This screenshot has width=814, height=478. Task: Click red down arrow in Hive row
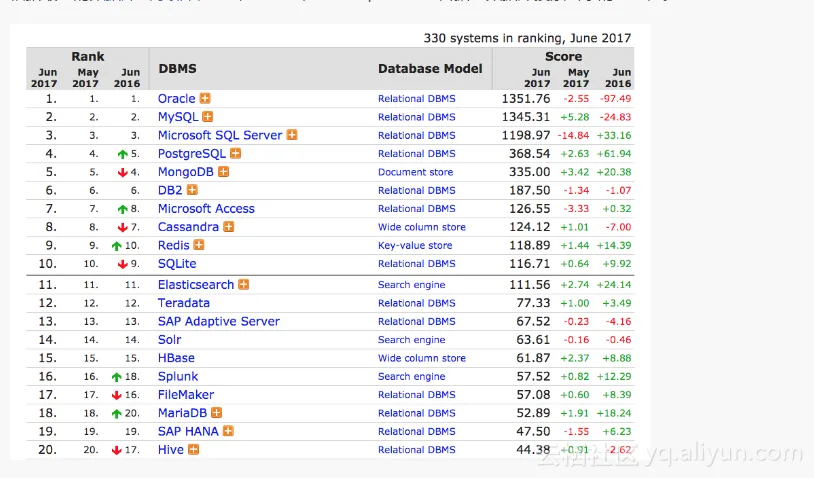point(116,450)
